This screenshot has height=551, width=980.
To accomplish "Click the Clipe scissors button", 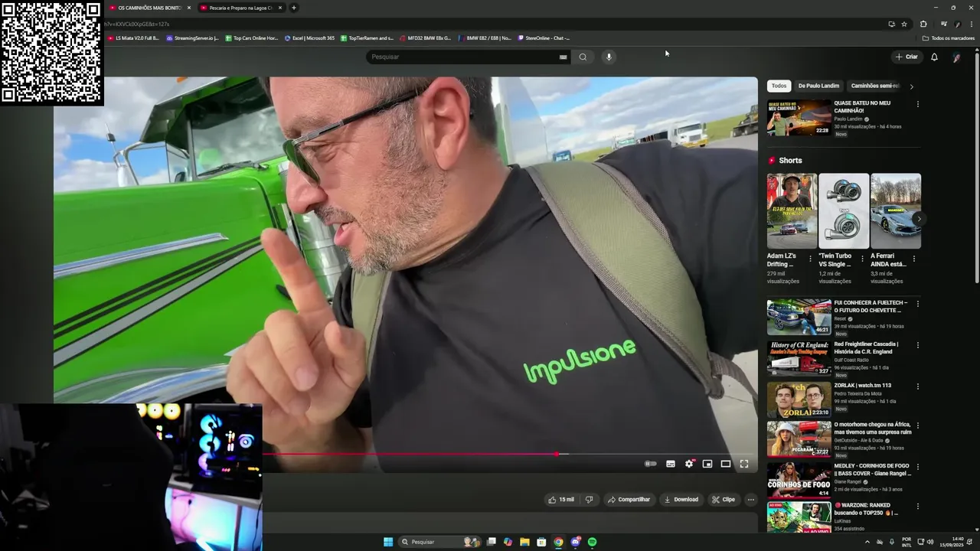I will pyautogui.click(x=724, y=500).
